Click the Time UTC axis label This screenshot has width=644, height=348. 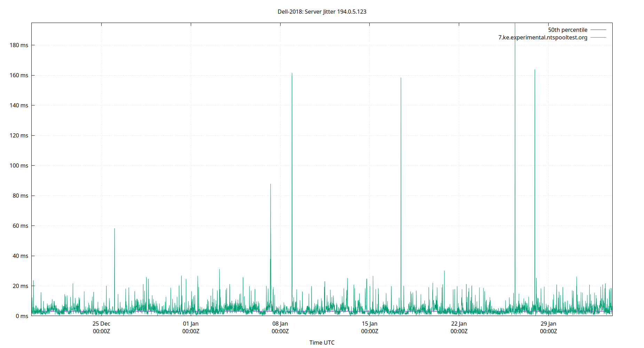[322, 342]
